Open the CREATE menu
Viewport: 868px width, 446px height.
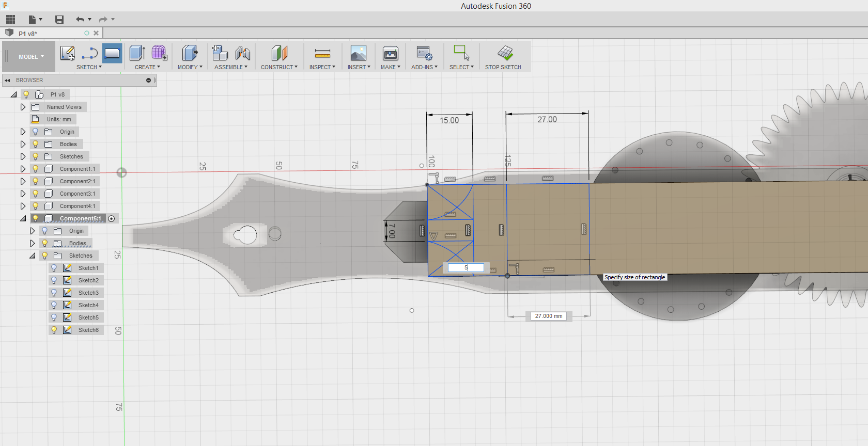click(x=147, y=67)
